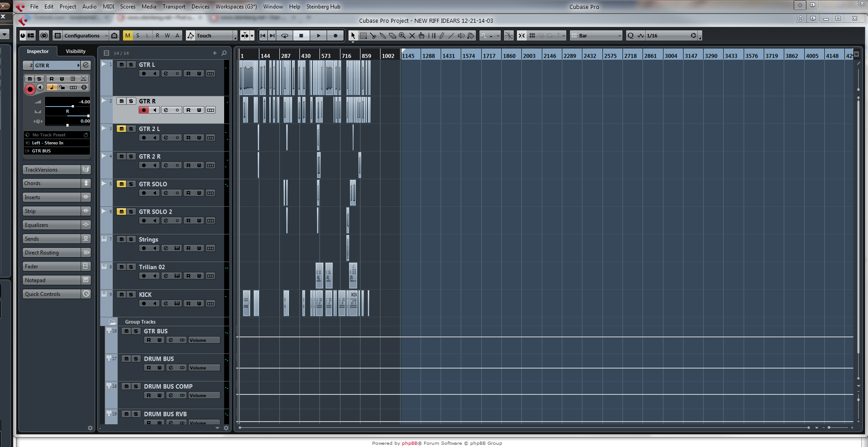The image size is (868, 447).
Task: Open the Add Track plus icon
Action: (215, 53)
